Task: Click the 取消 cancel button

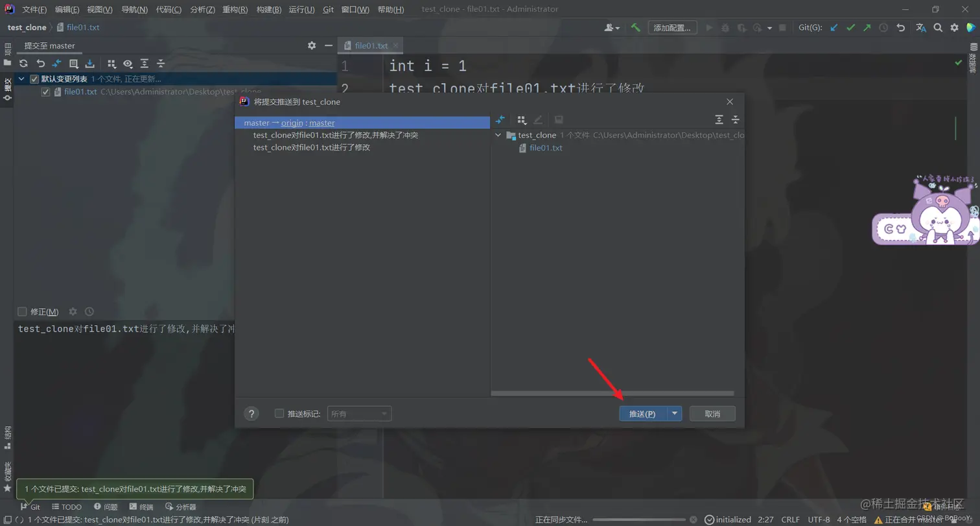Action: tap(712, 414)
